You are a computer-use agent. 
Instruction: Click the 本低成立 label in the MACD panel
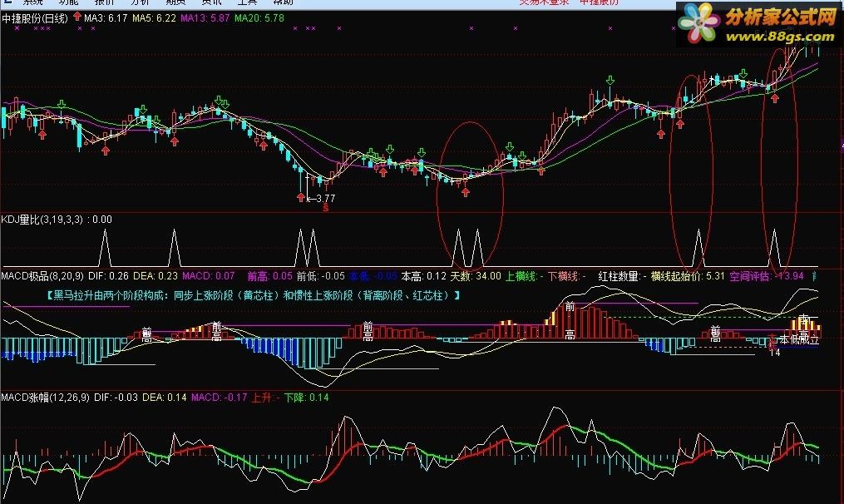click(799, 339)
